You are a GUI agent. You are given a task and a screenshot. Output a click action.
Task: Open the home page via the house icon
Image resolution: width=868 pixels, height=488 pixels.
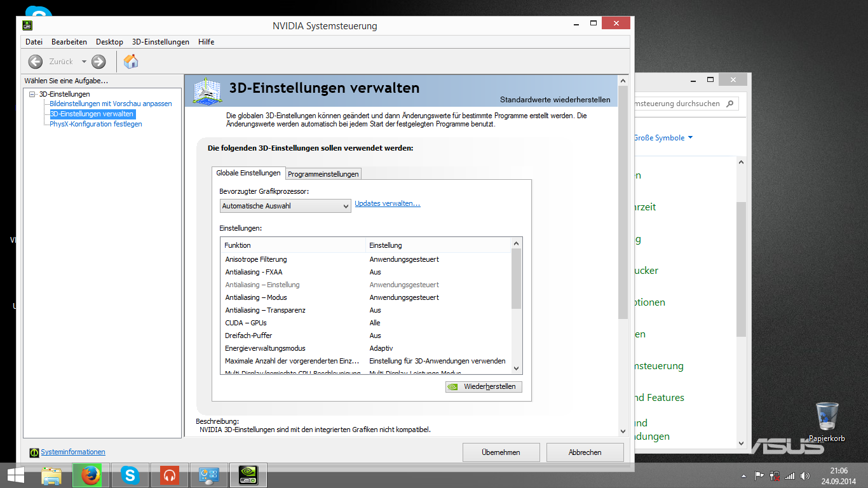(131, 62)
